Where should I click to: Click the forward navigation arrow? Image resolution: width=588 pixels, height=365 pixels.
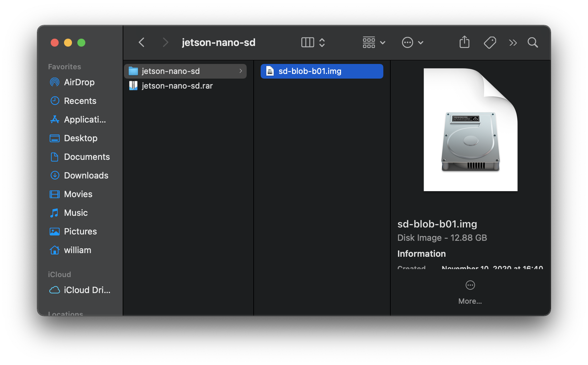point(165,42)
